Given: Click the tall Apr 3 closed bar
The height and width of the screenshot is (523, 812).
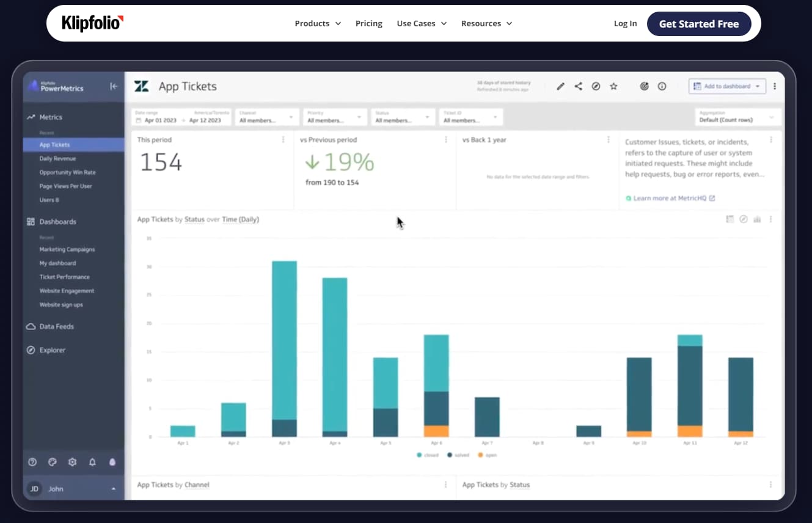Looking at the screenshot, I should 284,340.
